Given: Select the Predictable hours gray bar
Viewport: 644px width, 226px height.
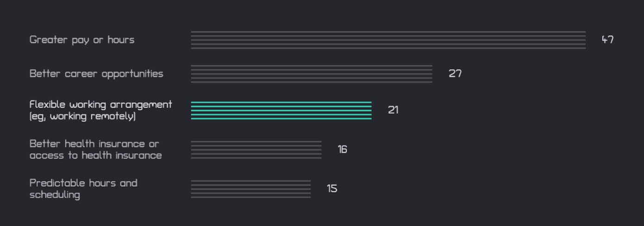Looking at the screenshot, I should pos(250,189).
